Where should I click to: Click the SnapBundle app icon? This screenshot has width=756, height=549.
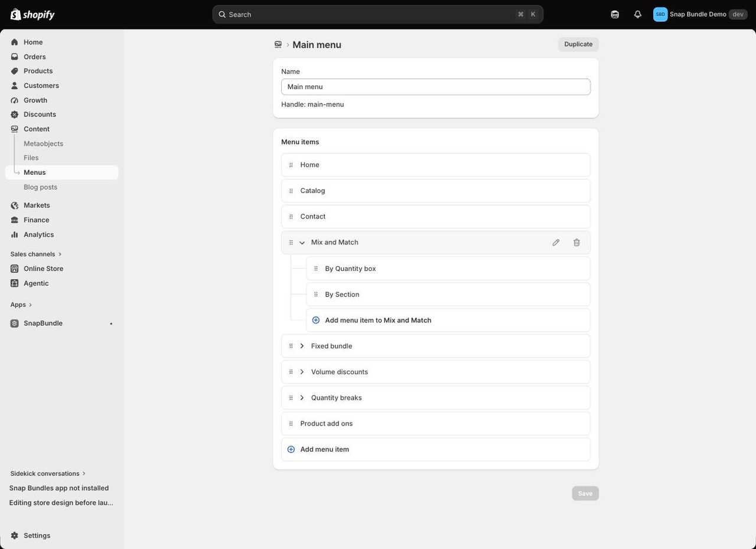tap(15, 323)
